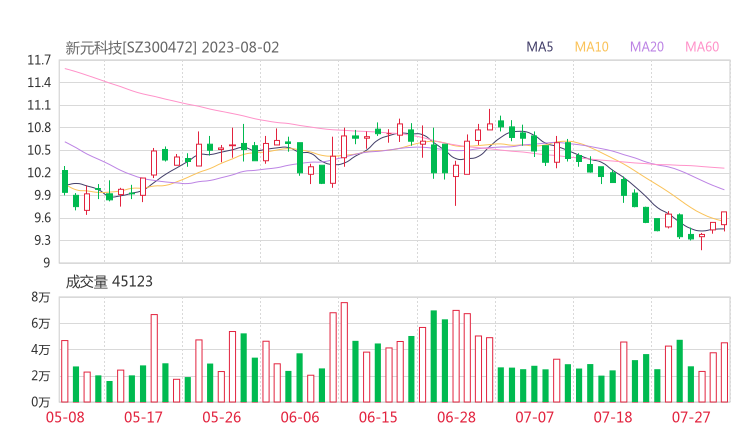This screenshot has width=740, height=440.
Task: Click the 11.4 price axis label
Action: pyautogui.click(x=39, y=83)
